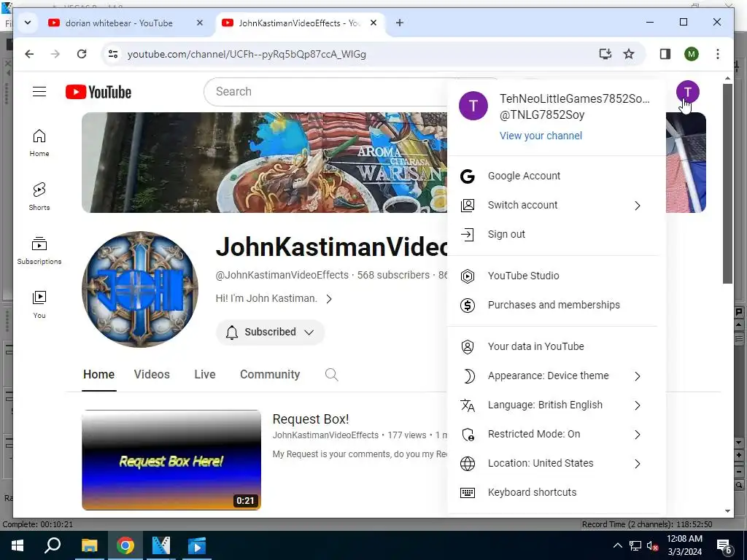Switch to the Community channel tab

coord(270,374)
